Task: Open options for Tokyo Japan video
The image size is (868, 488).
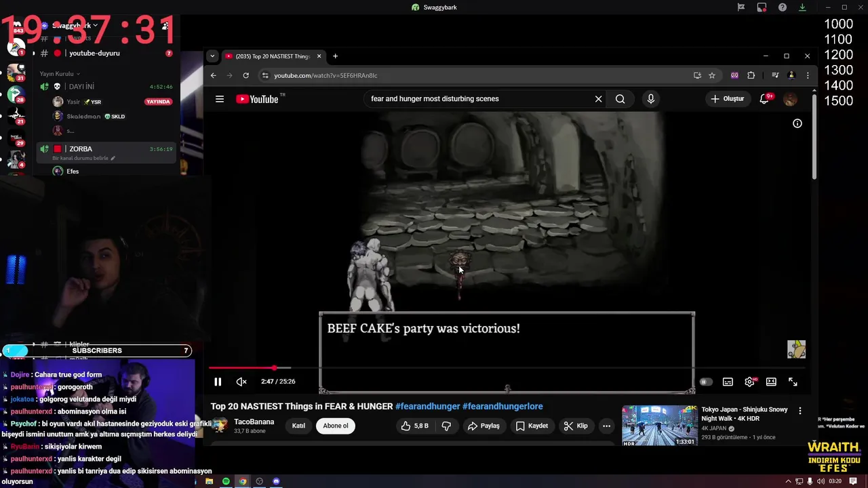Action: [x=800, y=411]
